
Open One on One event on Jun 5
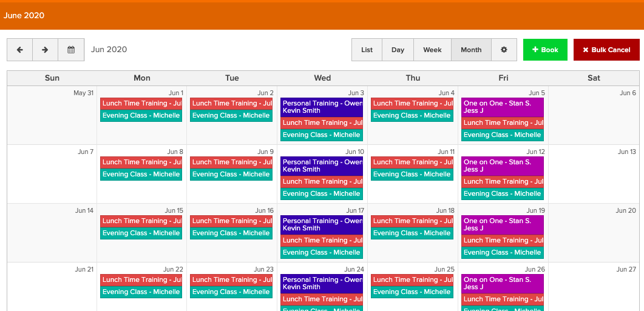click(x=502, y=107)
